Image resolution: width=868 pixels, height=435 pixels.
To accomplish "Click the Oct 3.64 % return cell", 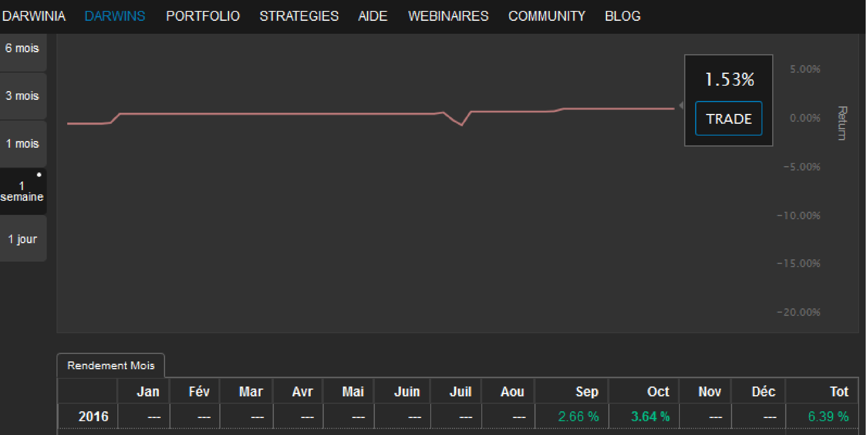I will (650, 417).
